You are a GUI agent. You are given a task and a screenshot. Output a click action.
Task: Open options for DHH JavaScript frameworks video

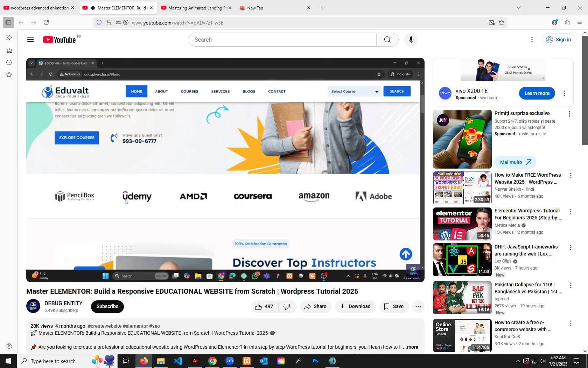click(570, 247)
